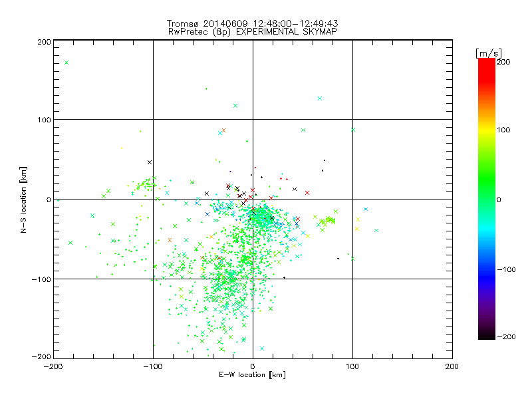Click the colorbar's '200' m/s label
532x399 pixels.
pos(503,62)
